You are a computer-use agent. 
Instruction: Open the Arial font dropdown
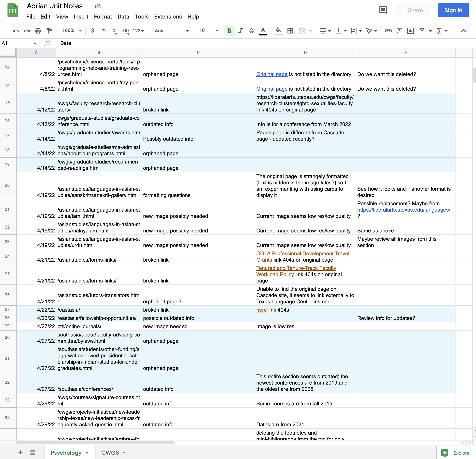(x=172, y=31)
